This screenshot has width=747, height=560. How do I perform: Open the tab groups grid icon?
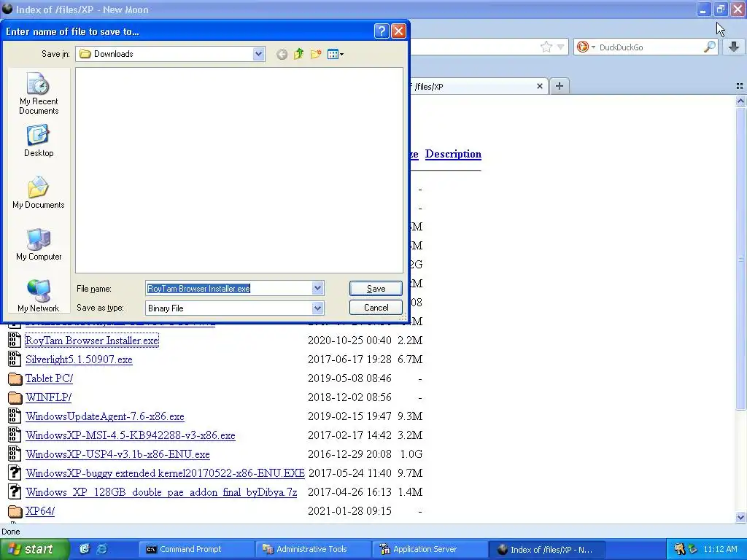[x=740, y=86]
